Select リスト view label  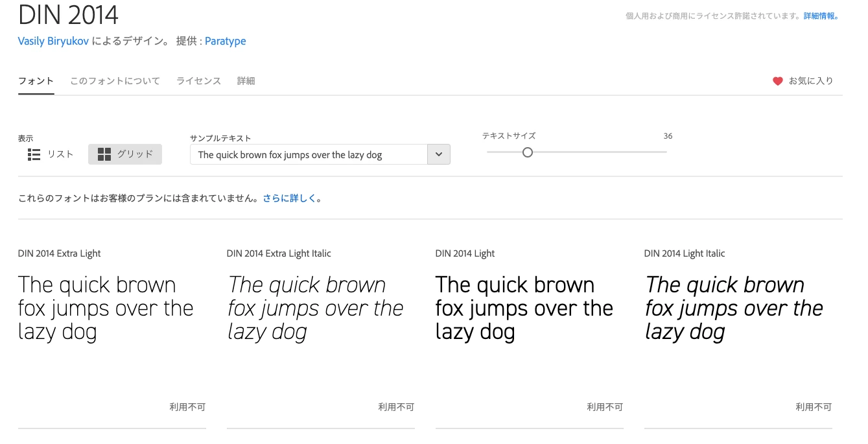pos(60,154)
